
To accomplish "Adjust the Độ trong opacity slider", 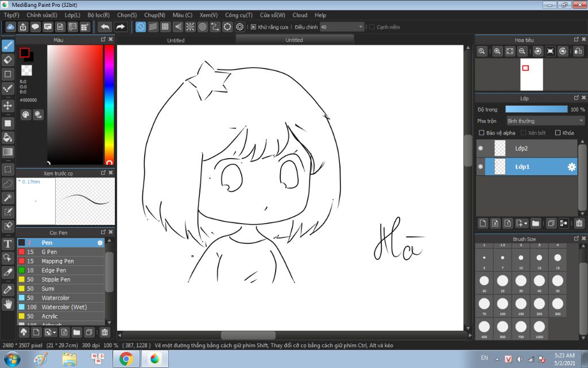I will pyautogui.click(x=536, y=109).
